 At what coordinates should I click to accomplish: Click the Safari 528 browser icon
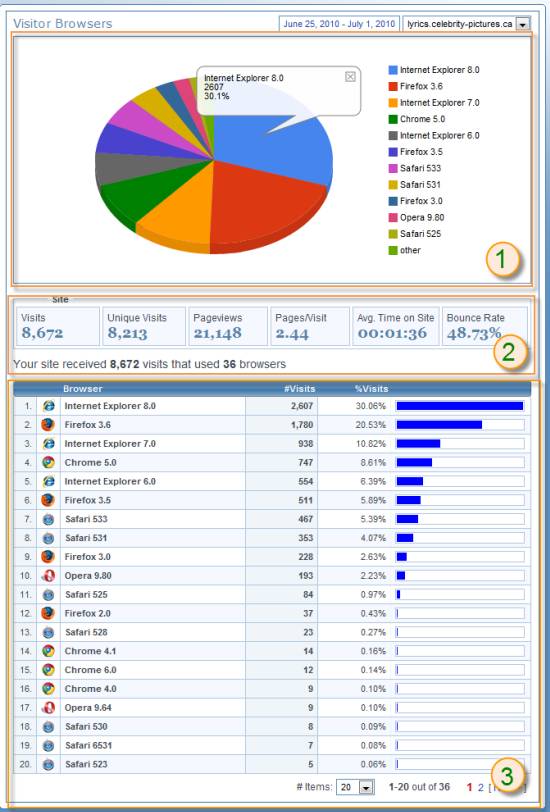[48, 632]
